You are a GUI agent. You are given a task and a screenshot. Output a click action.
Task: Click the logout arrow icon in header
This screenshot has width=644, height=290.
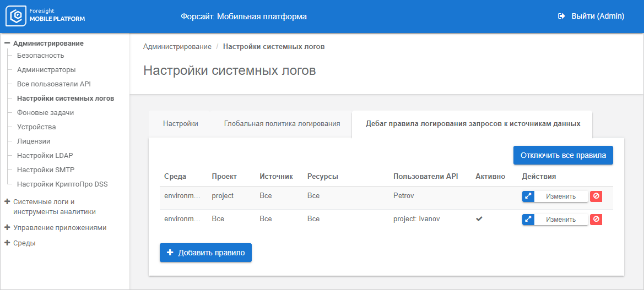coord(562,17)
